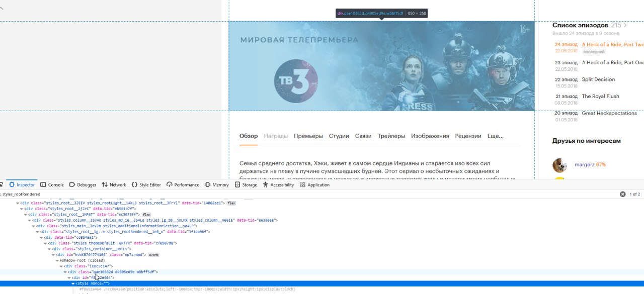Open the Memory tab

[x=217, y=185]
